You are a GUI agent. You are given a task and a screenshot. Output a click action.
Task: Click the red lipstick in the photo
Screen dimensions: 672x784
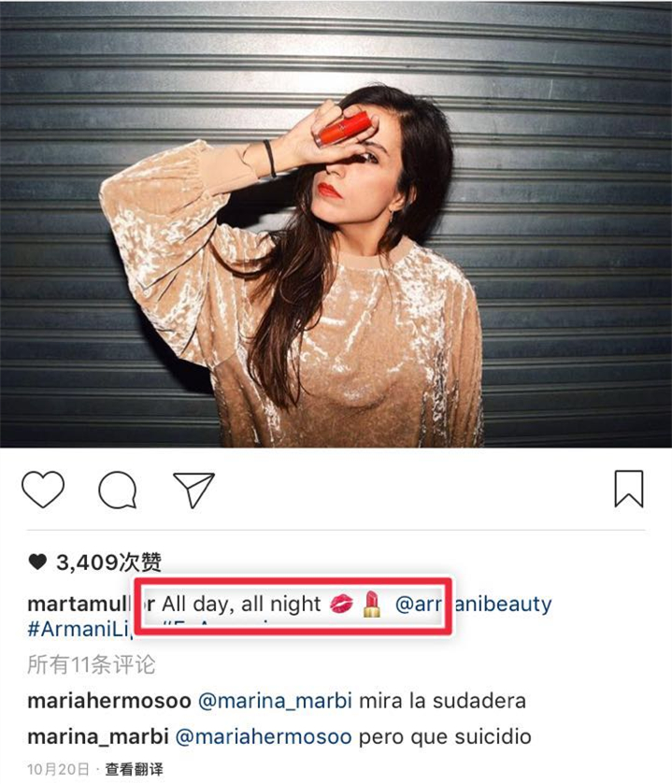coord(343,128)
